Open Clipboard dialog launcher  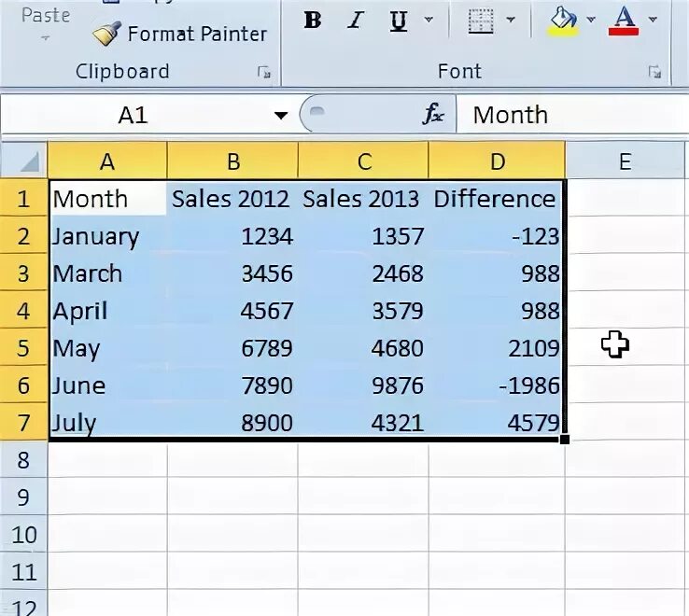pyautogui.click(x=264, y=72)
